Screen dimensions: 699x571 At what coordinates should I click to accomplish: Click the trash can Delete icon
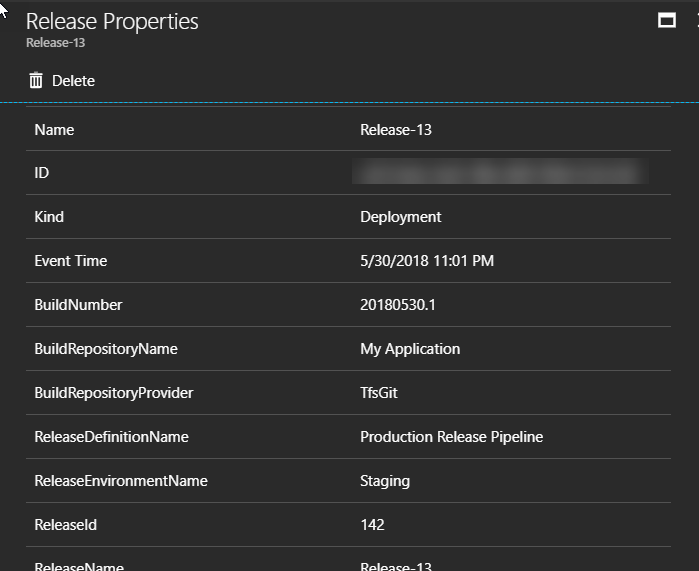point(36,81)
